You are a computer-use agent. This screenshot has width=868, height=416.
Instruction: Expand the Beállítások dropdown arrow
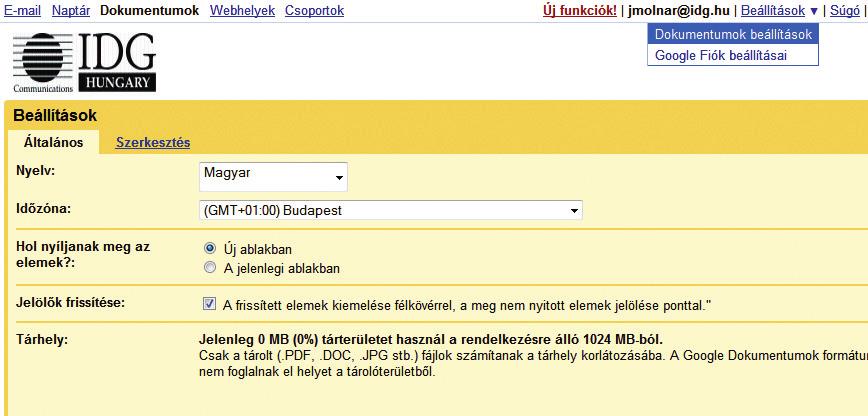tap(813, 11)
